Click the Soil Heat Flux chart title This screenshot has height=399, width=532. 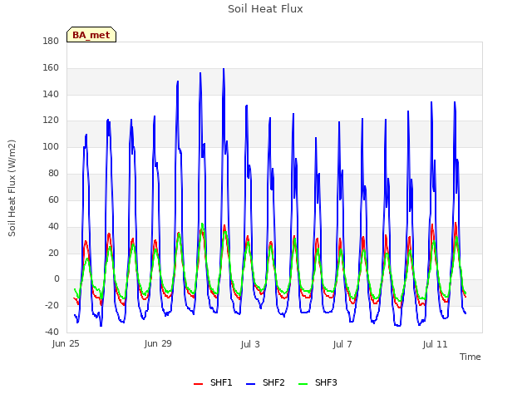coord(265,9)
